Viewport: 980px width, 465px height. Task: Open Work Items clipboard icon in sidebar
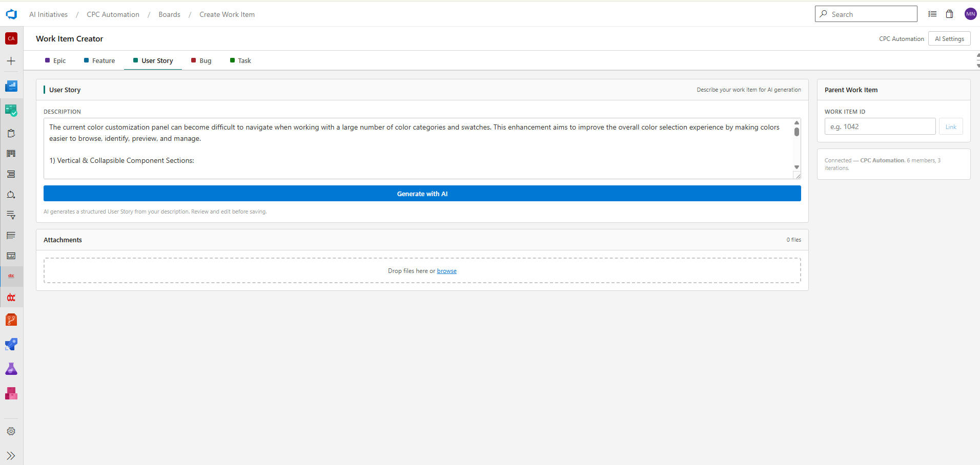coord(11,133)
